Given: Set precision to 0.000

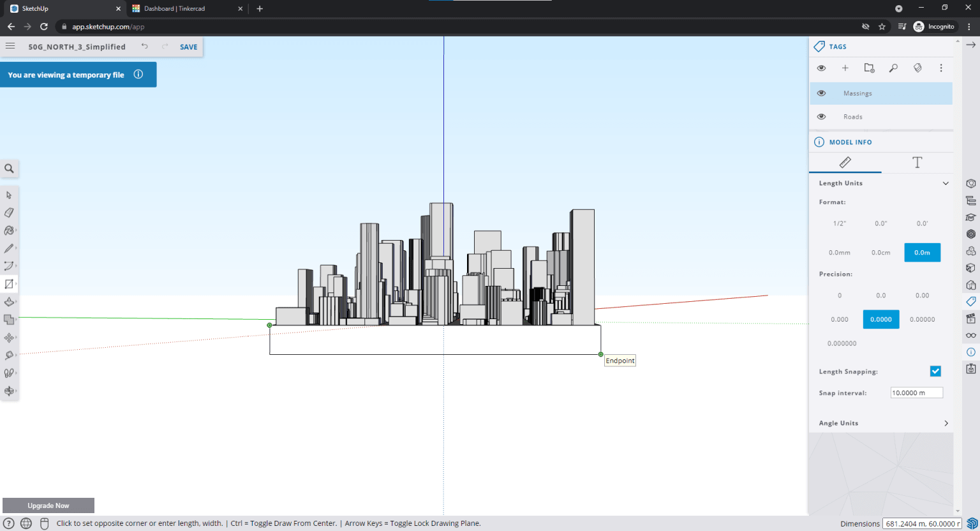Looking at the screenshot, I should tap(840, 320).
